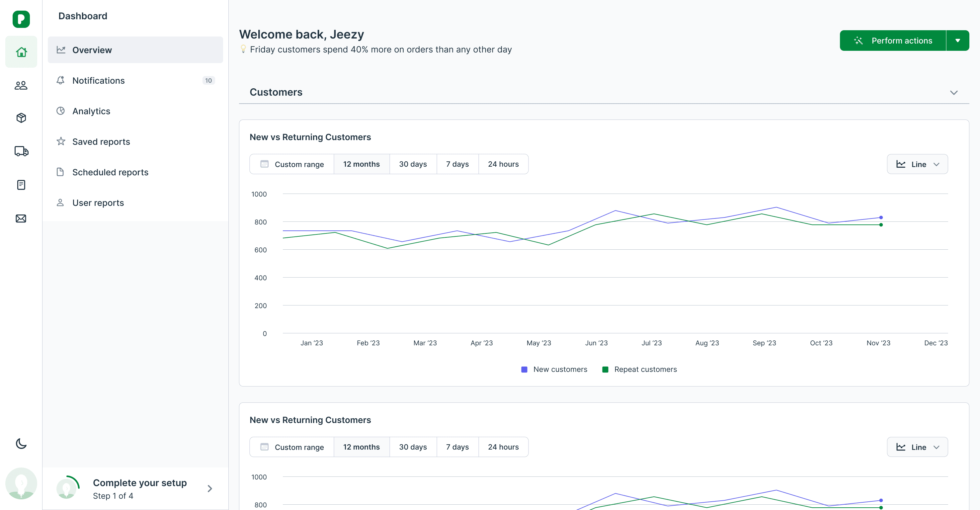Image resolution: width=980 pixels, height=510 pixels.
Task: Toggle Repeat customers series in legend
Action: [639, 369]
